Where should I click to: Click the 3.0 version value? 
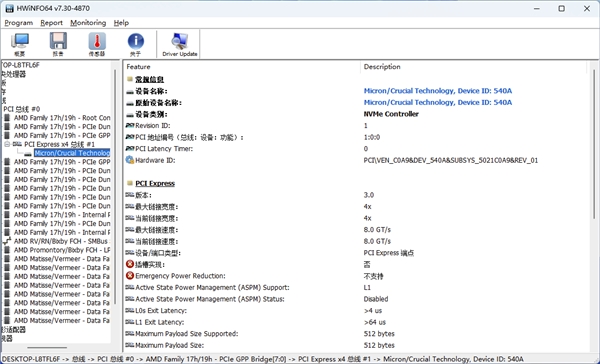368,195
